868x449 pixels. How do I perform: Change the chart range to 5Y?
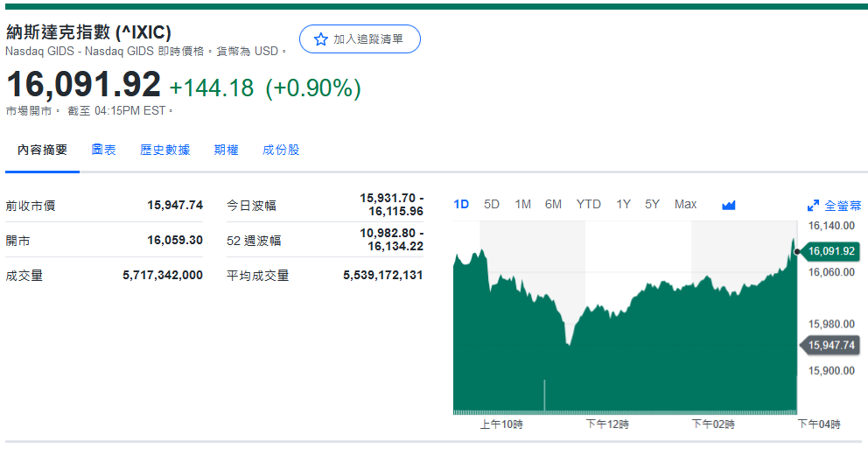pos(652,204)
